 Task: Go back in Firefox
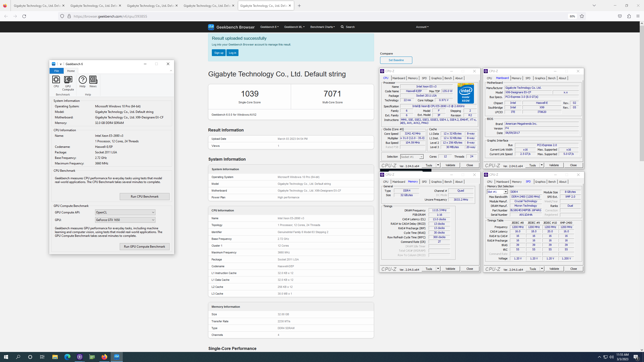6,16
